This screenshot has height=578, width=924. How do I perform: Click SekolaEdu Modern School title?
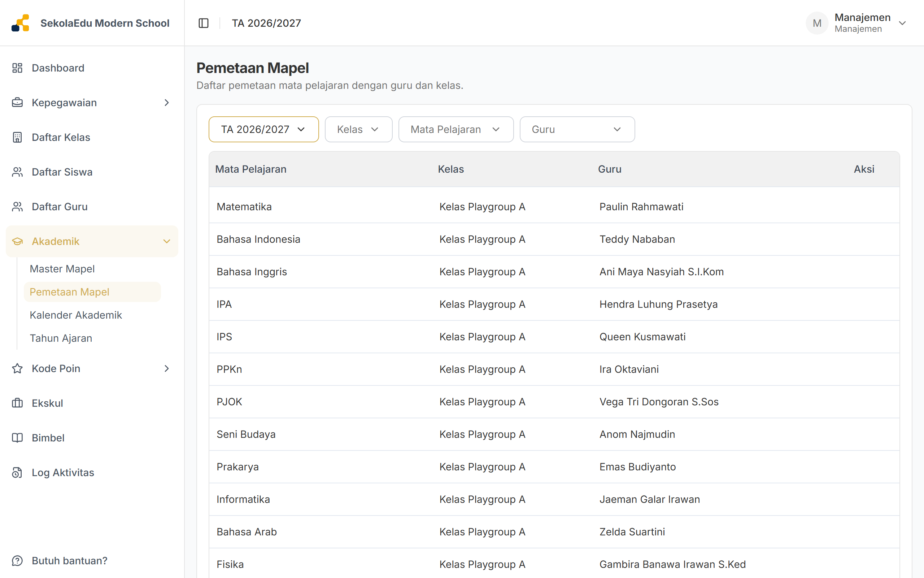coord(105,23)
